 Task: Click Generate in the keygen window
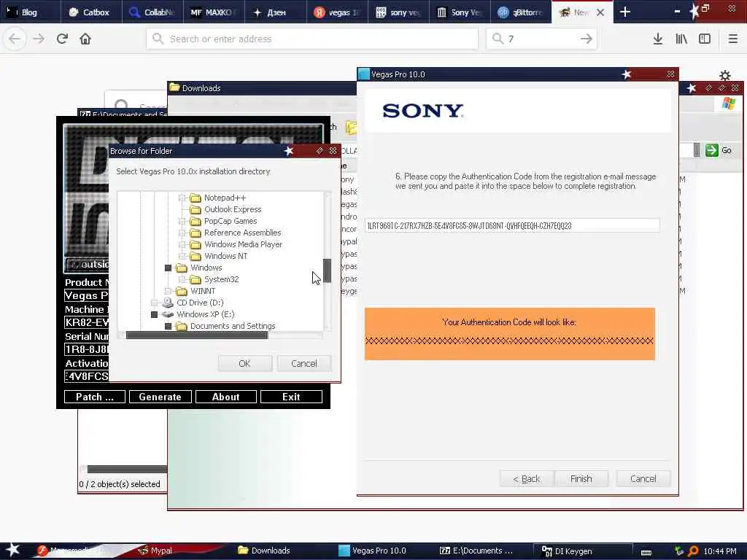tap(160, 397)
